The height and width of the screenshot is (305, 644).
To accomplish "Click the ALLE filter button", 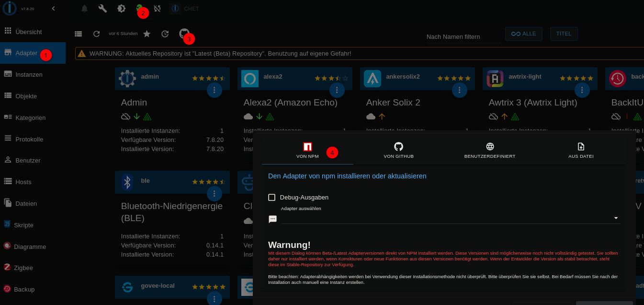I will click(524, 34).
